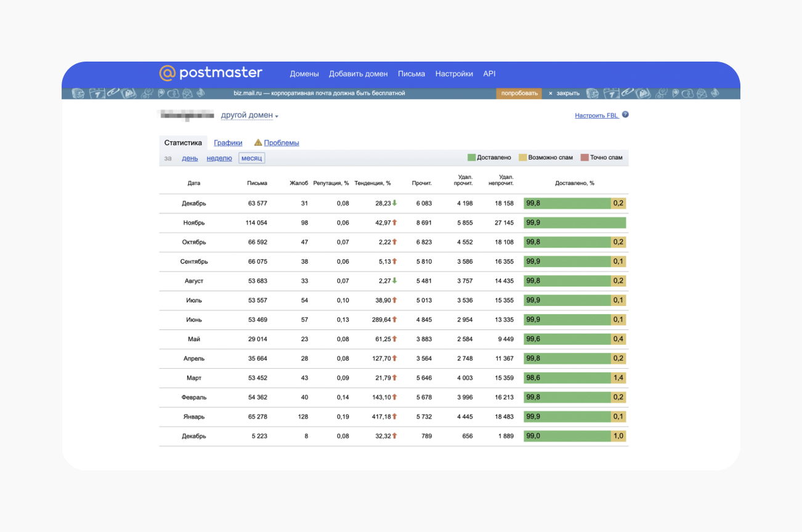Click the 8 691 read value
802x532 pixels.
coord(424,223)
